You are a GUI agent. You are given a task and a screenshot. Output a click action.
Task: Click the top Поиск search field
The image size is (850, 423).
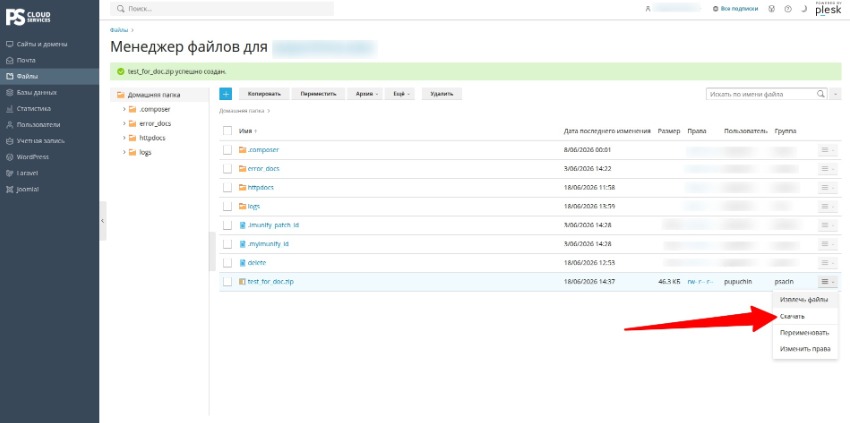pos(222,9)
